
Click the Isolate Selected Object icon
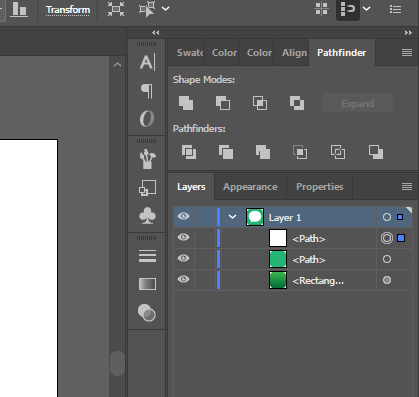(116, 9)
